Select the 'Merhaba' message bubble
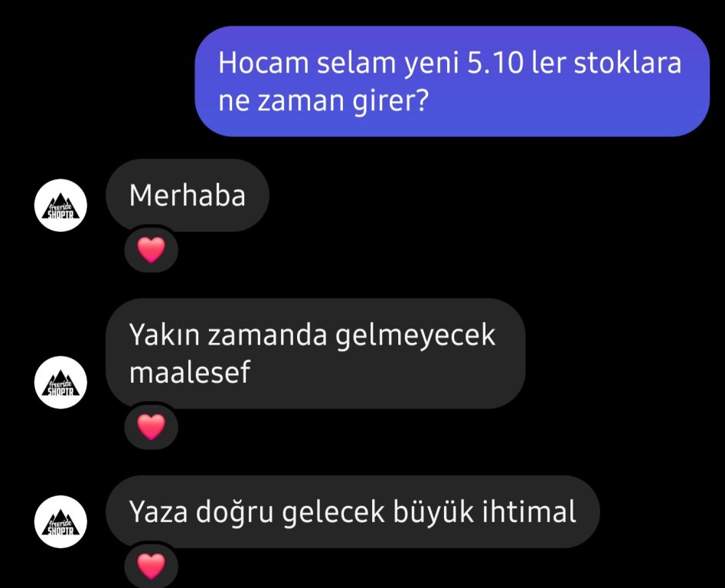725x588 pixels. [x=188, y=195]
